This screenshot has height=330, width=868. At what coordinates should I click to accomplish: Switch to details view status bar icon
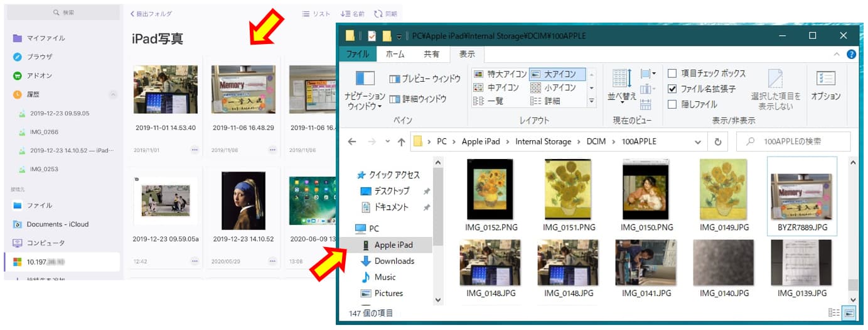[x=834, y=312]
